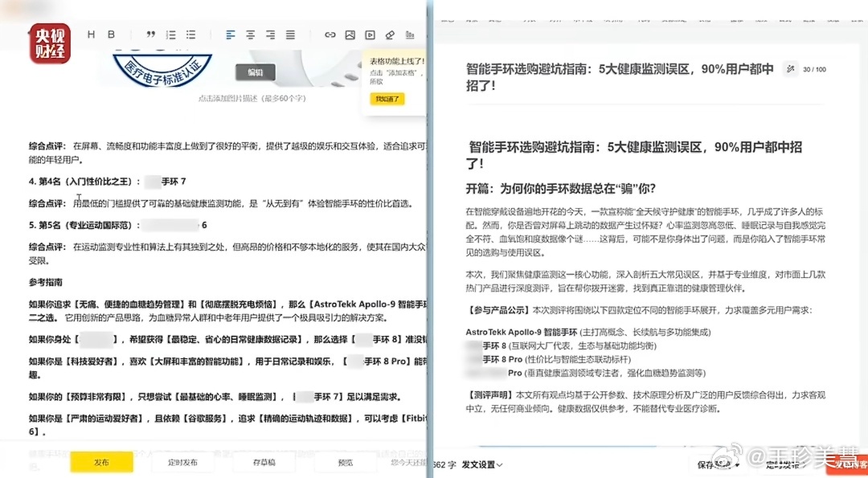The image size is (868, 478).
Task: Click the chart icon at toolbar end
Action: 410,35
